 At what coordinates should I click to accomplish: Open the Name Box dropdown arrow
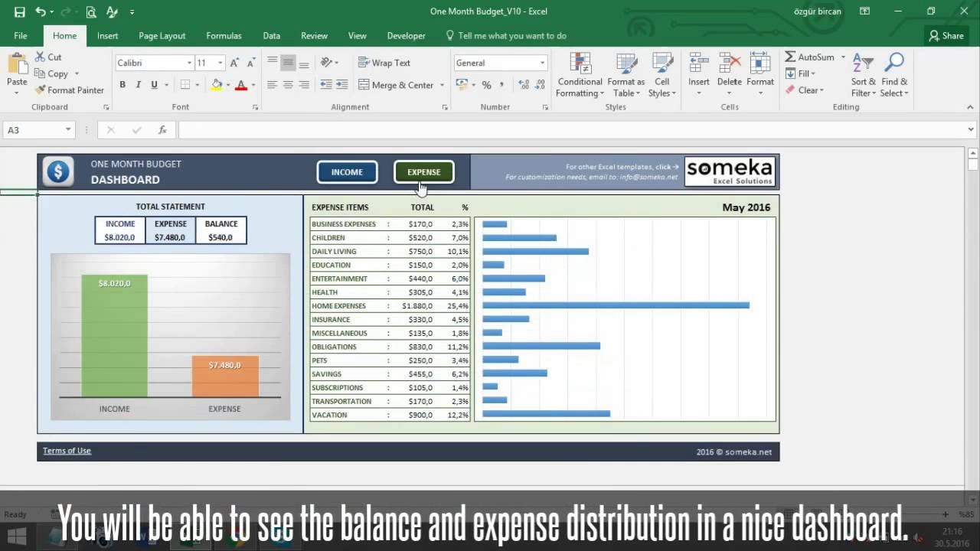[x=68, y=130]
